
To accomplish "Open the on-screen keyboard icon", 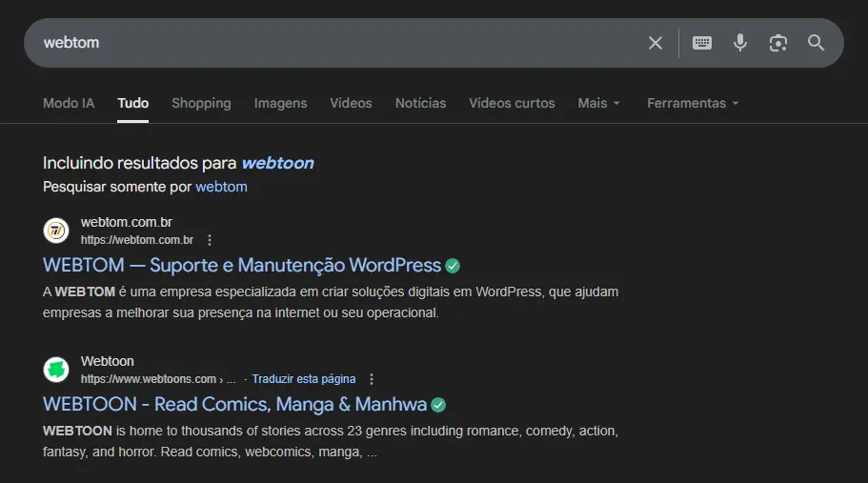I will click(x=702, y=43).
